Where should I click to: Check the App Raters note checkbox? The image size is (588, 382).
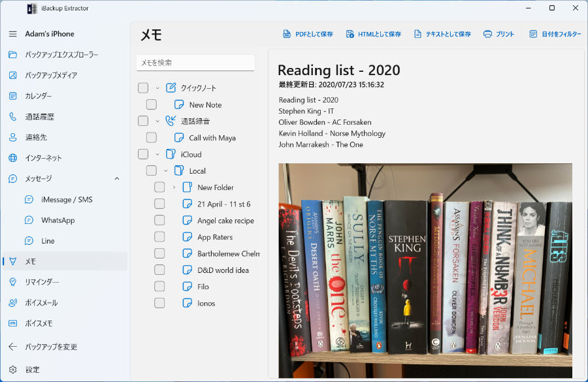[x=160, y=236]
